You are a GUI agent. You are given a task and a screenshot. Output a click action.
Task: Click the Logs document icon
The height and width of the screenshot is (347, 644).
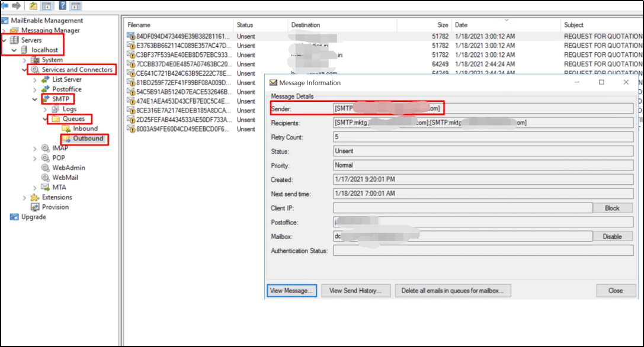pyautogui.click(x=56, y=109)
